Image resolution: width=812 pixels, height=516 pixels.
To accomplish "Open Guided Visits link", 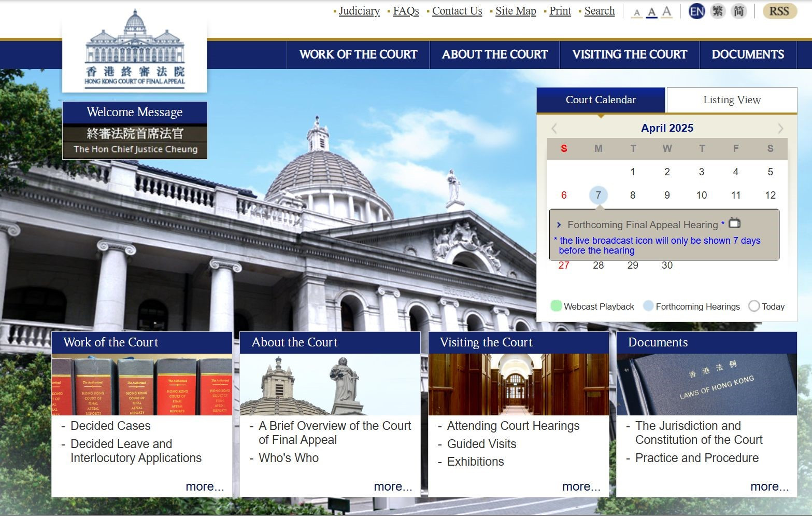I will pyautogui.click(x=481, y=444).
